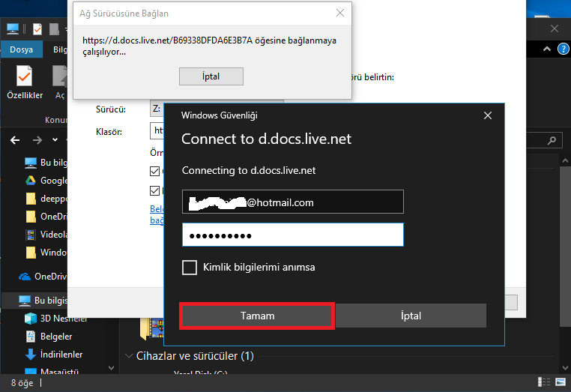Screen dimensions: 571x392
Task: Toggle the second checkbox in map drive window
Action: point(155,190)
